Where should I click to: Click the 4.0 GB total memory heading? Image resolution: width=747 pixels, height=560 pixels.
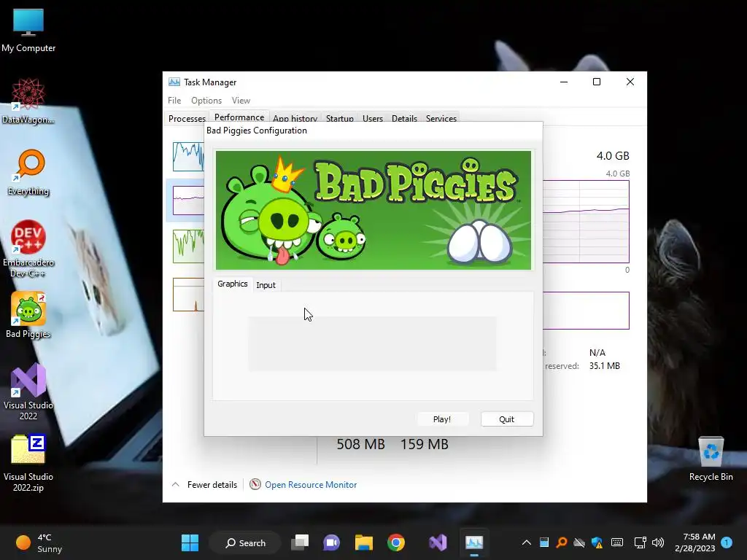coord(613,156)
